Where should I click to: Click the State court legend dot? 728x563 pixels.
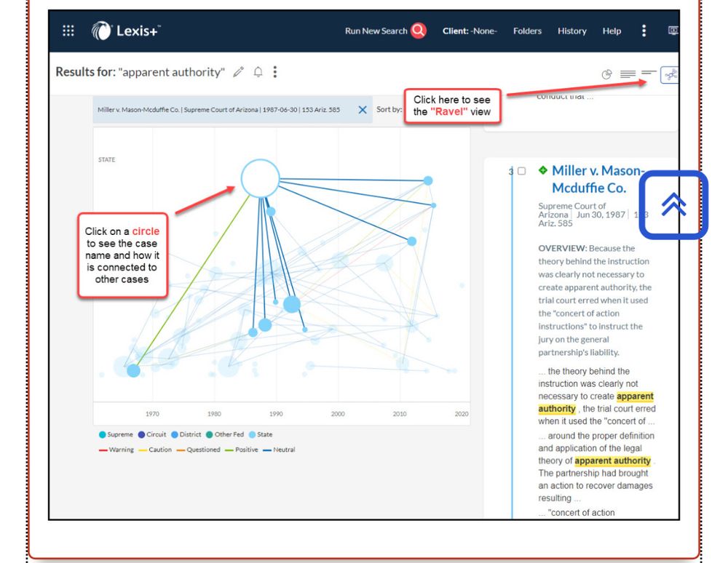pyautogui.click(x=252, y=434)
